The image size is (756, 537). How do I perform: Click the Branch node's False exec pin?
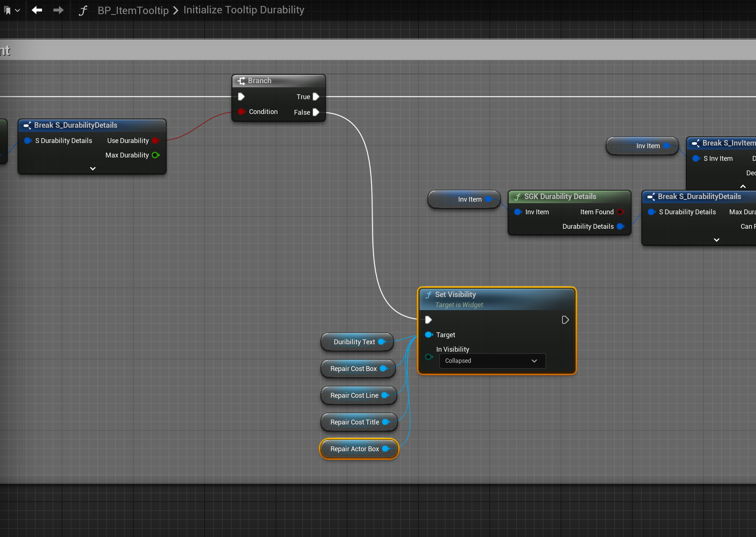click(x=316, y=112)
